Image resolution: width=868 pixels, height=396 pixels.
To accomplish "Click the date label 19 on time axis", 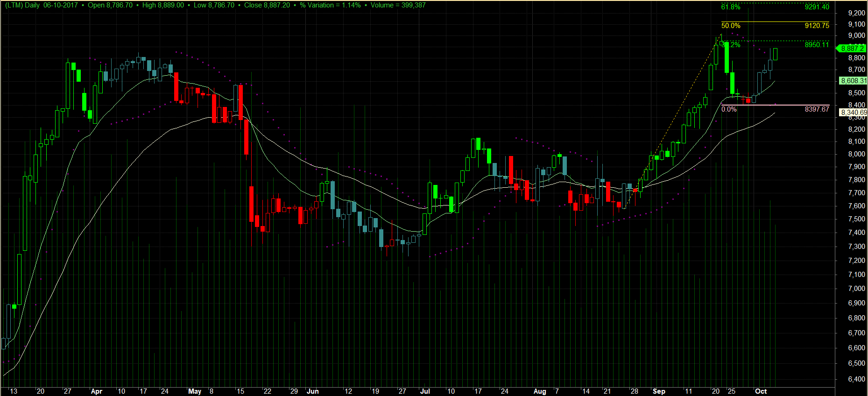I will click(375, 391).
